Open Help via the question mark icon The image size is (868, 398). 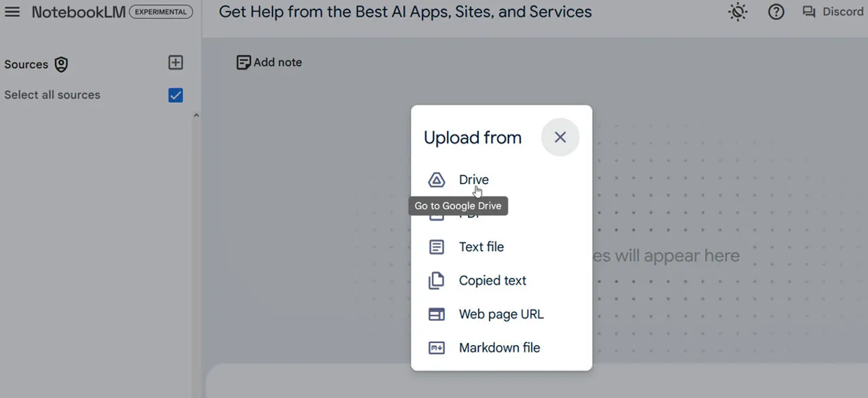coord(776,12)
